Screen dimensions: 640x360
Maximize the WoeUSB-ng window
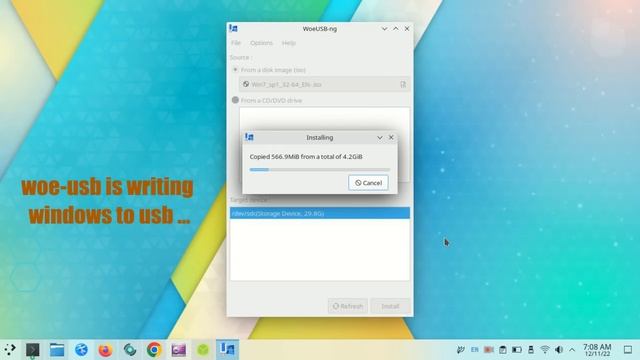396,29
